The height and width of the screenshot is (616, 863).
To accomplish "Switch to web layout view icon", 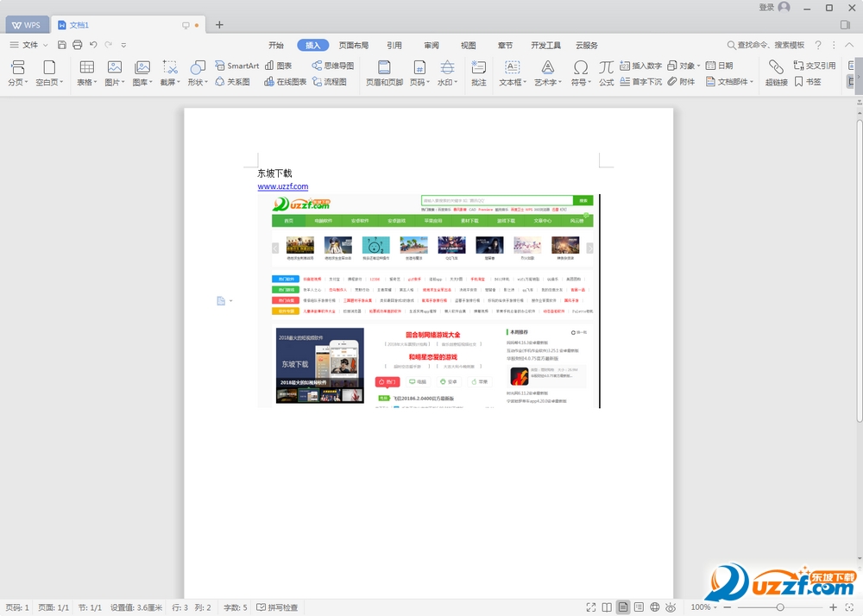I will (x=654, y=607).
